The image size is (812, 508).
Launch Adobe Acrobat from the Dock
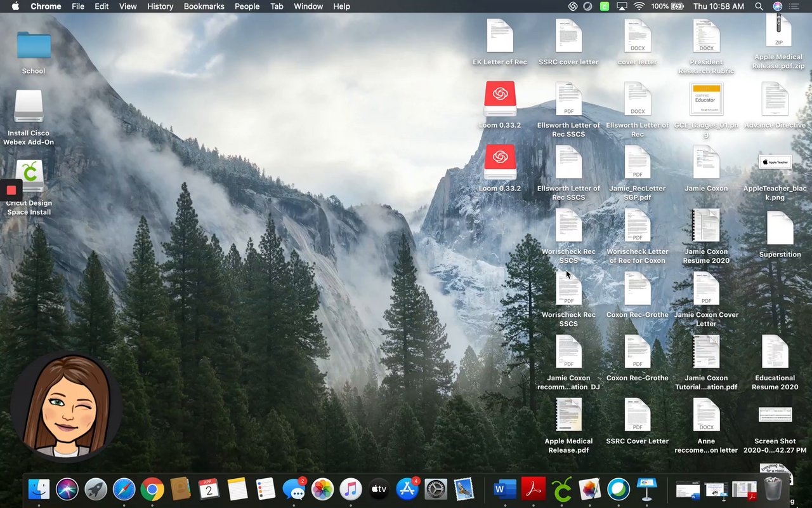click(534, 489)
